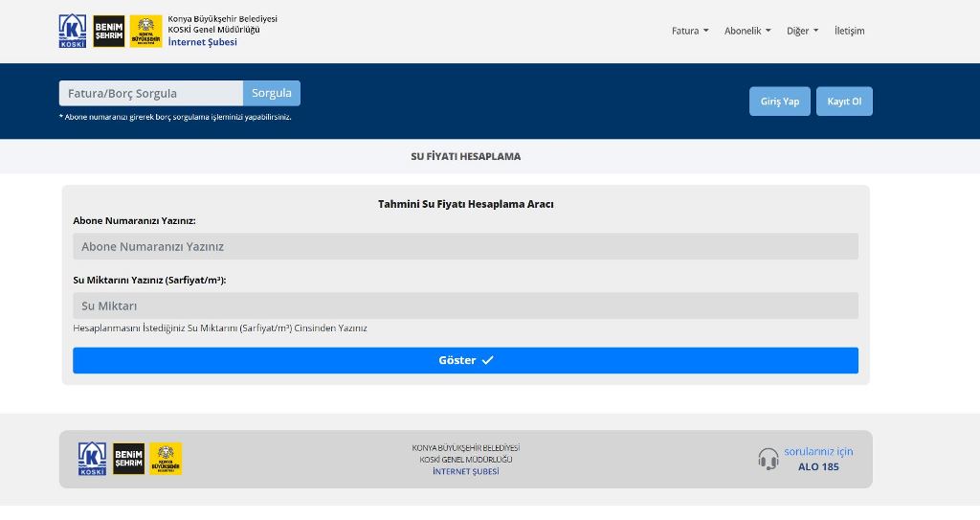The height and width of the screenshot is (520, 980).
Task: Click the yellow municipality emblem in footer
Action: [166, 459]
